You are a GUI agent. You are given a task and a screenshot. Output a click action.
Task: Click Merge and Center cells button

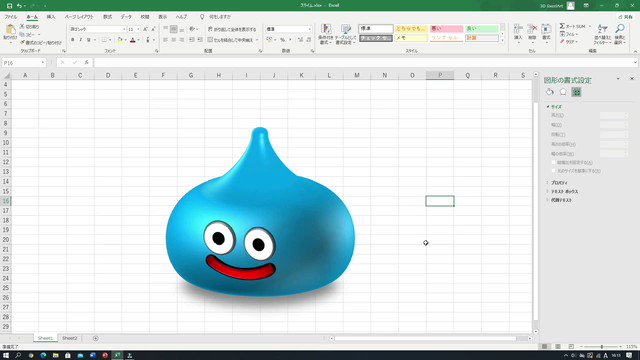[230, 40]
